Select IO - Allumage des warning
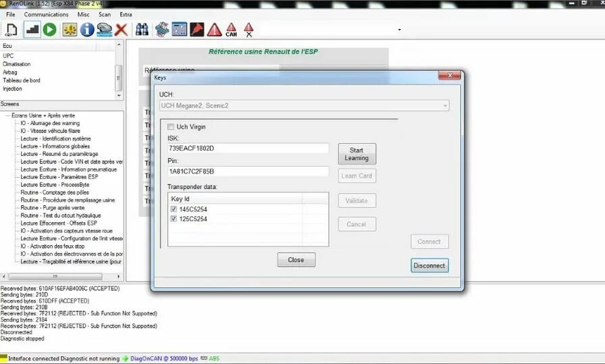Image resolution: width=605 pixels, height=364 pixels. pos(50,123)
